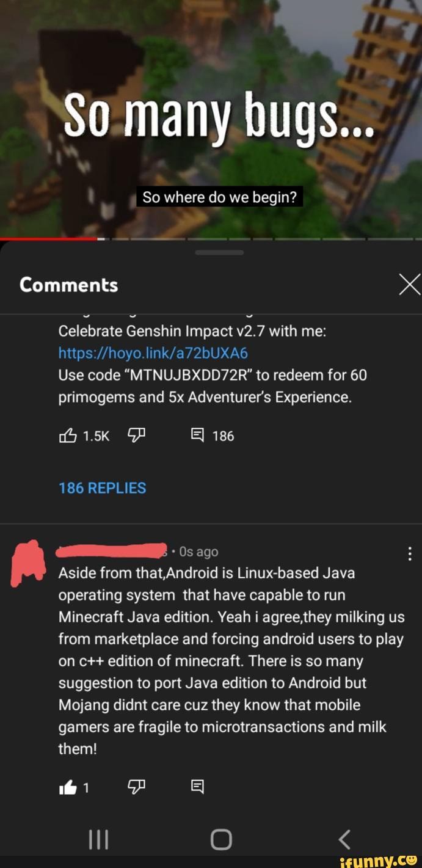
Task: Dislike the Genshin Impact pinned comment
Action: [x=136, y=436]
